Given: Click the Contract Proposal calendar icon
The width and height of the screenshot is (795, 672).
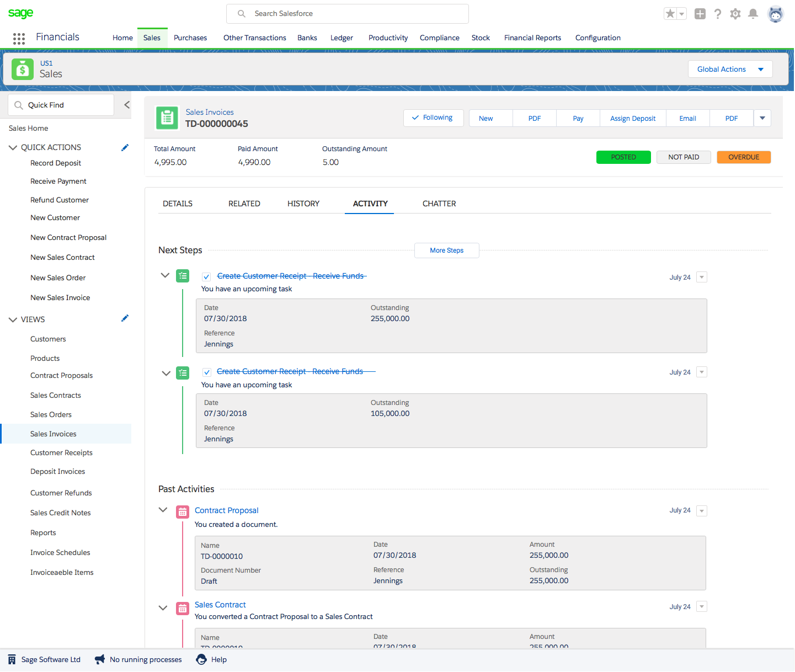Looking at the screenshot, I should (x=183, y=512).
